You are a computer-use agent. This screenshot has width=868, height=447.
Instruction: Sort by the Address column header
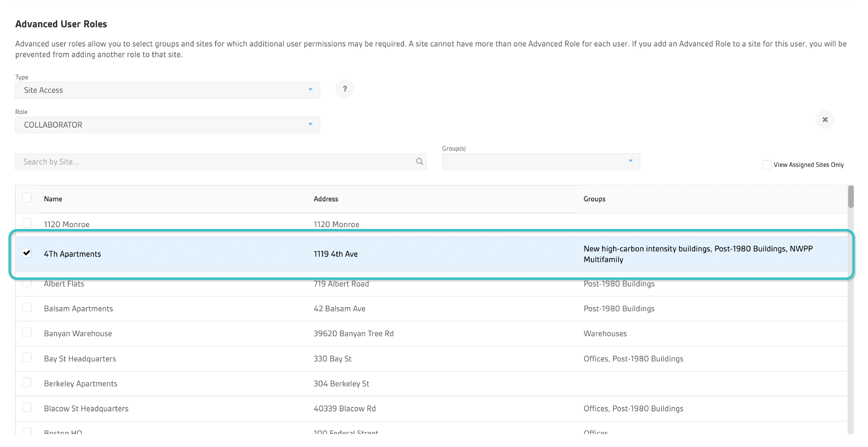pos(325,199)
